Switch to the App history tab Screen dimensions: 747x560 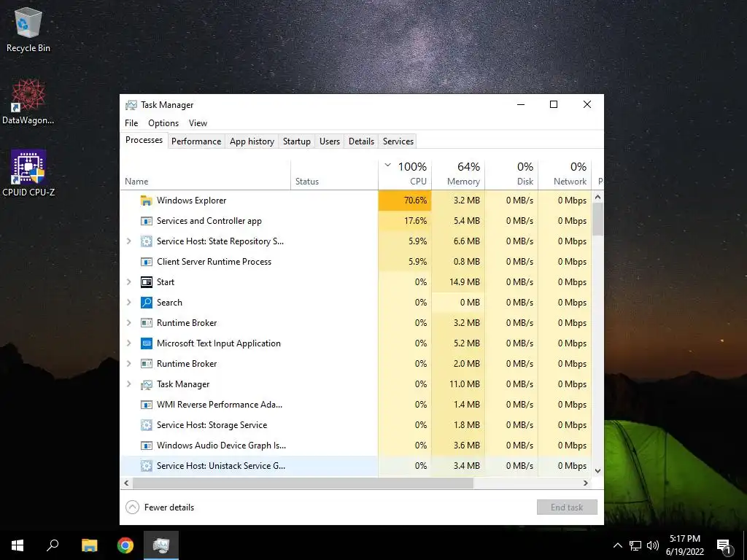click(x=252, y=141)
